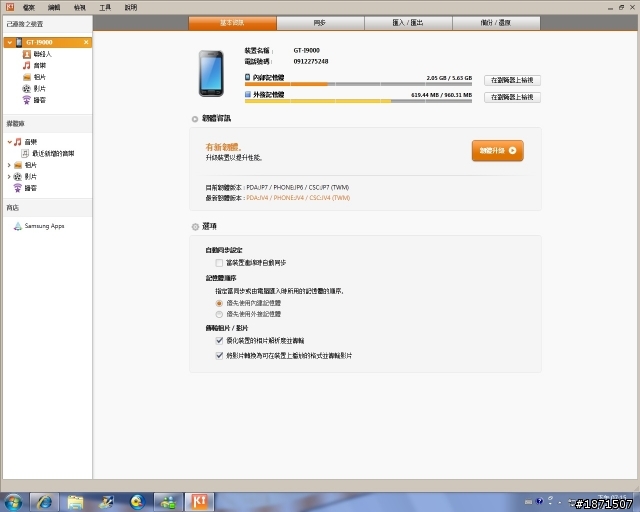Launch Internet Explorer from taskbar
This screenshot has width=640, height=512.
(44, 502)
